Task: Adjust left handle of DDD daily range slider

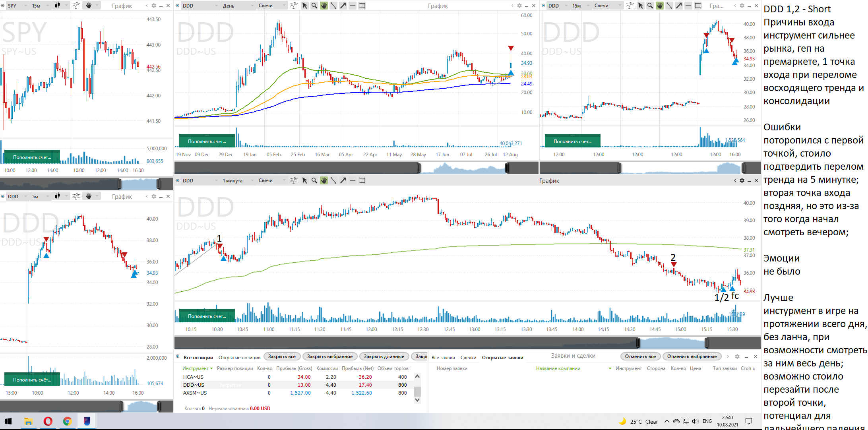Action: [418, 168]
